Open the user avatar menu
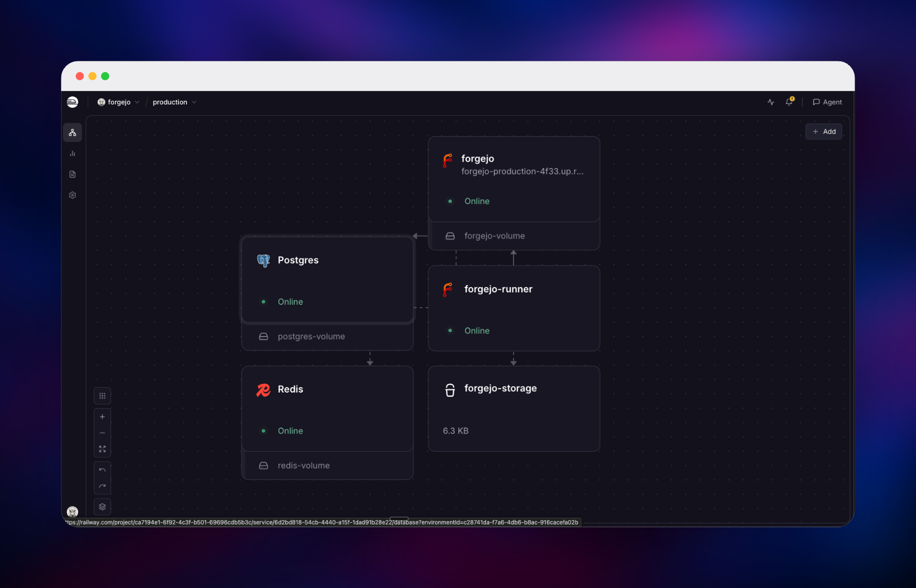The width and height of the screenshot is (916, 588). click(73, 512)
